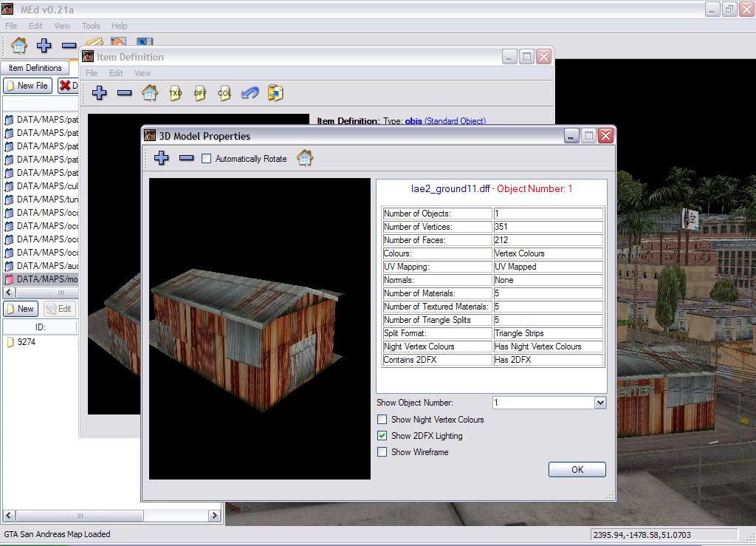
Task: Select the DATA/MAPS/mo file row
Action: coord(41,279)
